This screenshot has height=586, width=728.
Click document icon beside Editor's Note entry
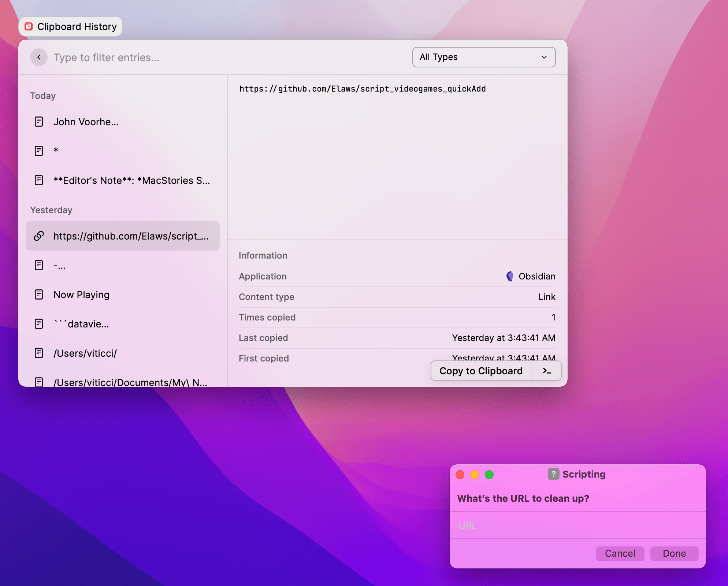coord(39,180)
